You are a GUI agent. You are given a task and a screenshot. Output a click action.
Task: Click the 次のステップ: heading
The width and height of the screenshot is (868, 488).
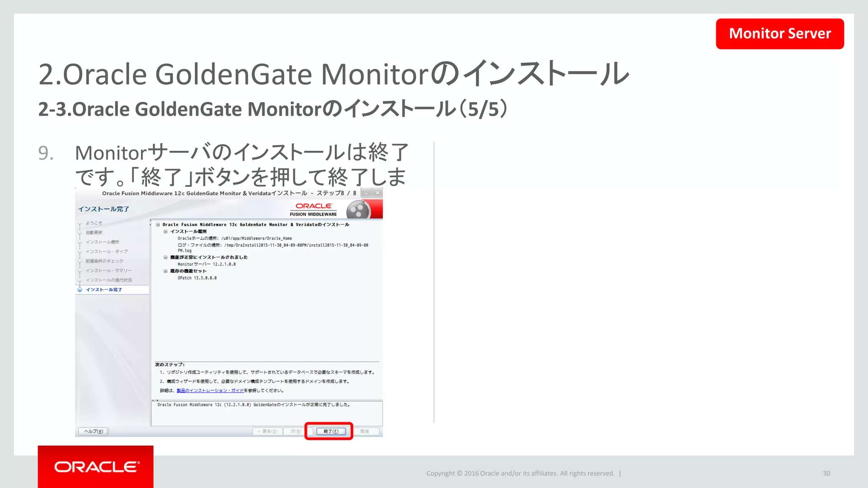click(x=170, y=365)
